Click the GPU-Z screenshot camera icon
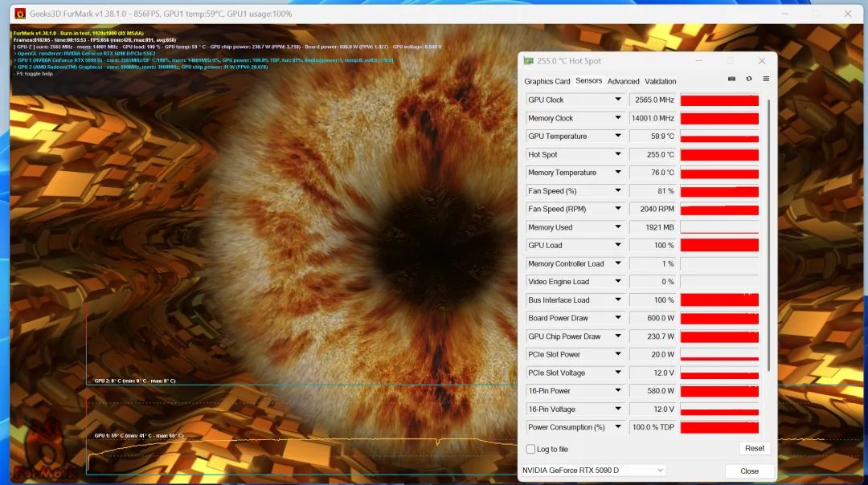This screenshot has height=485, width=868. [x=731, y=79]
